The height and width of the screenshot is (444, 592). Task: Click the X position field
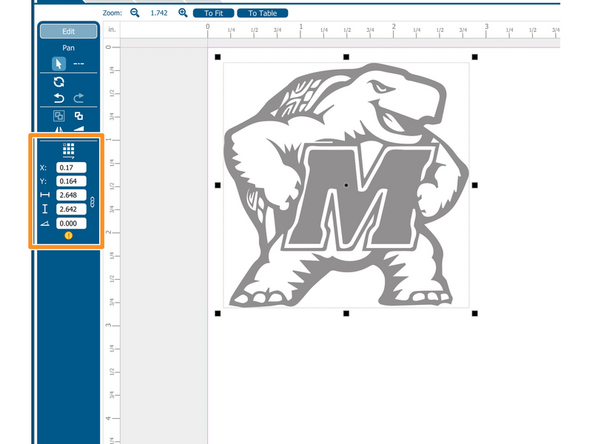tap(71, 167)
